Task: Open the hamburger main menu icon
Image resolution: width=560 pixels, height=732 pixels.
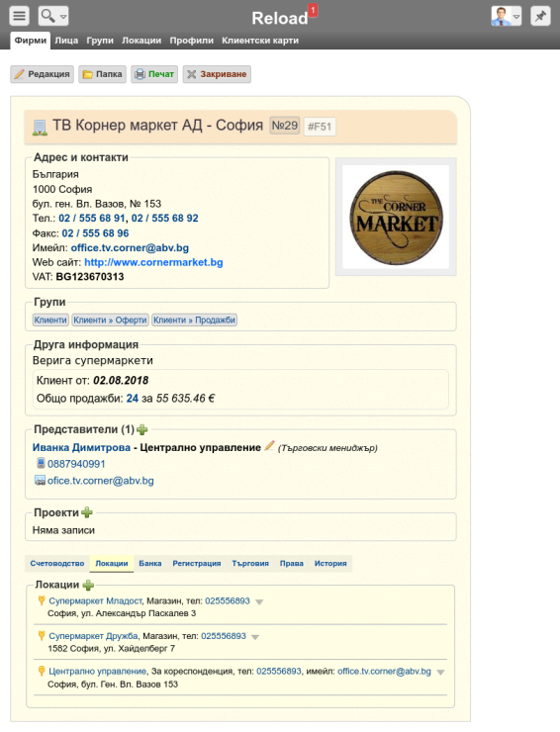Action: coord(19,16)
